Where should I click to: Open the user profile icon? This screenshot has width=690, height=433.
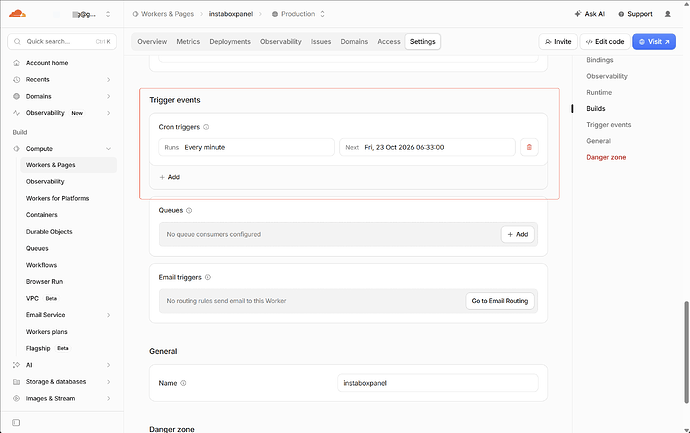click(x=668, y=14)
